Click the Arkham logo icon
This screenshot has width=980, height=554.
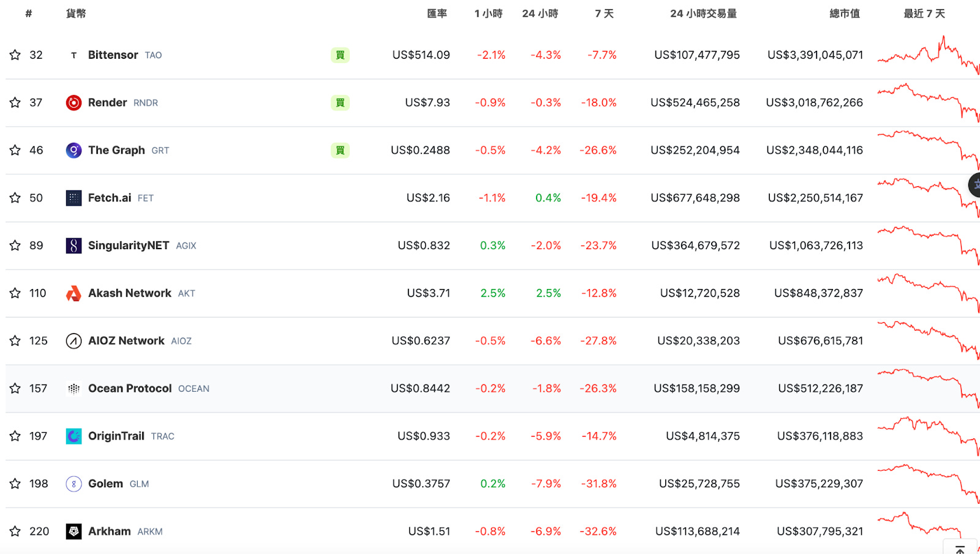click(x=73, y=532)
